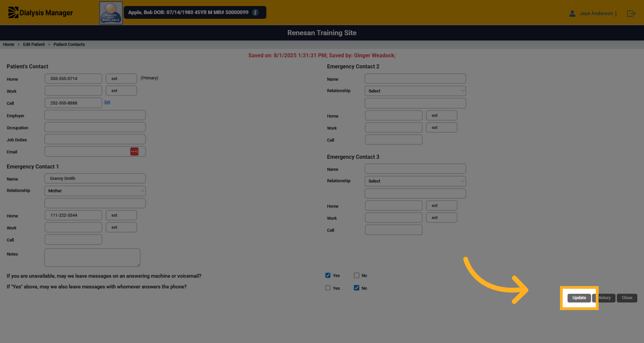The height and width of the screenshot is (343, 644).
Task: Check Yes for leaving voicemail messages
Action: pyautogui.click(x=328, y=275)
